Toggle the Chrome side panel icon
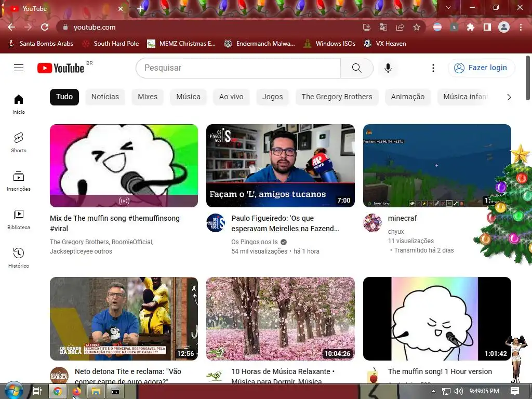 (487, 27)
